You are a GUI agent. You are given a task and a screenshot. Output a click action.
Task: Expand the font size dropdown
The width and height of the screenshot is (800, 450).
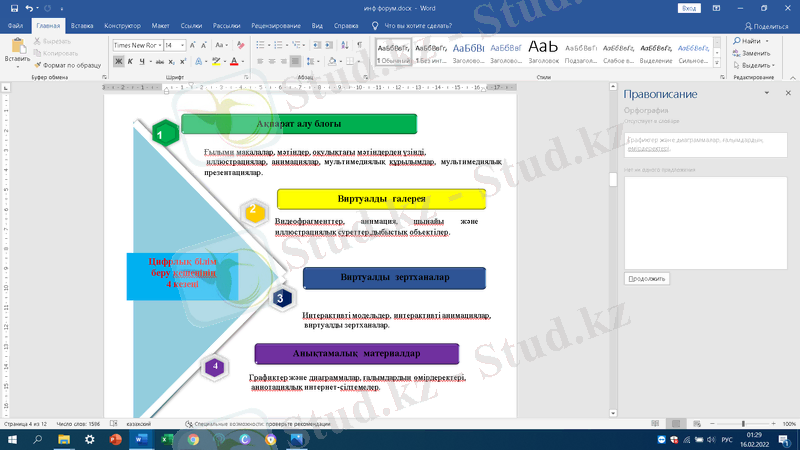(182, 45)
